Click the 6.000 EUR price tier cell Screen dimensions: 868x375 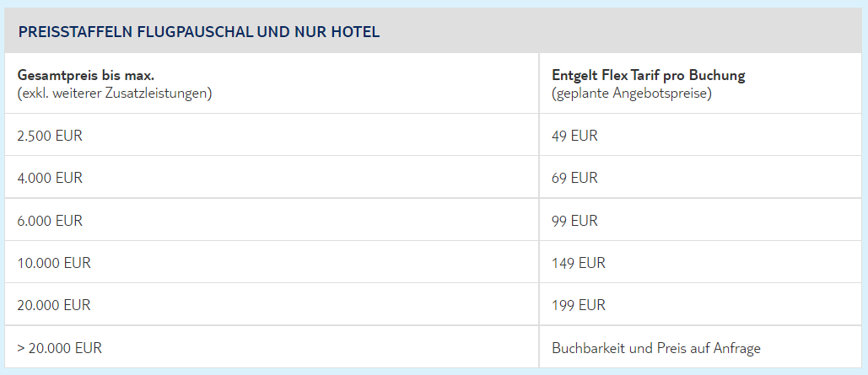pos(50,220)
